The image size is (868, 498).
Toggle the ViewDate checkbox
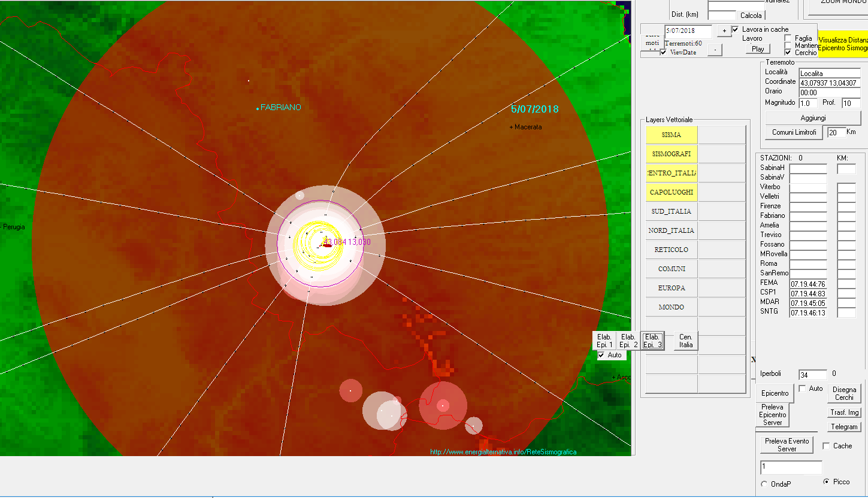coord(664,52)
